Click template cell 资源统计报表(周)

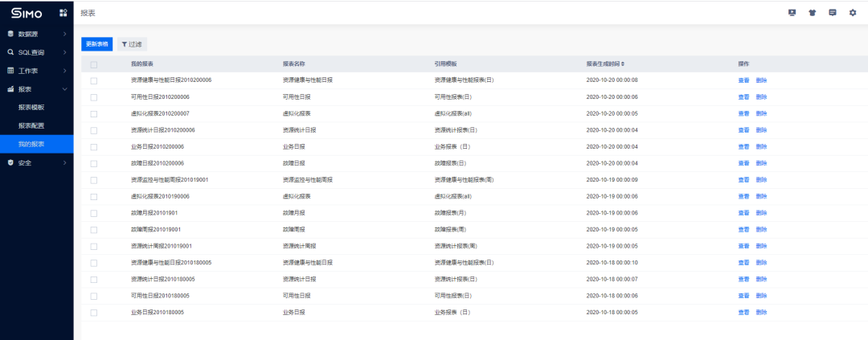point(456,246)
